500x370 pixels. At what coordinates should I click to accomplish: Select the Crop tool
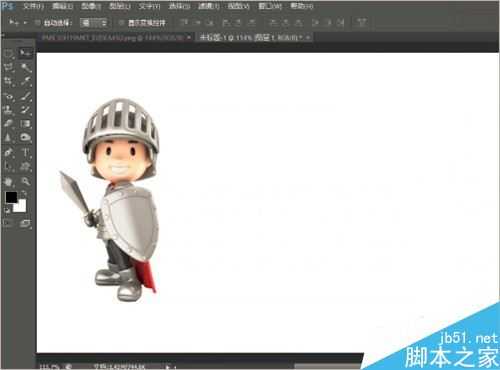tap(8, 82)
